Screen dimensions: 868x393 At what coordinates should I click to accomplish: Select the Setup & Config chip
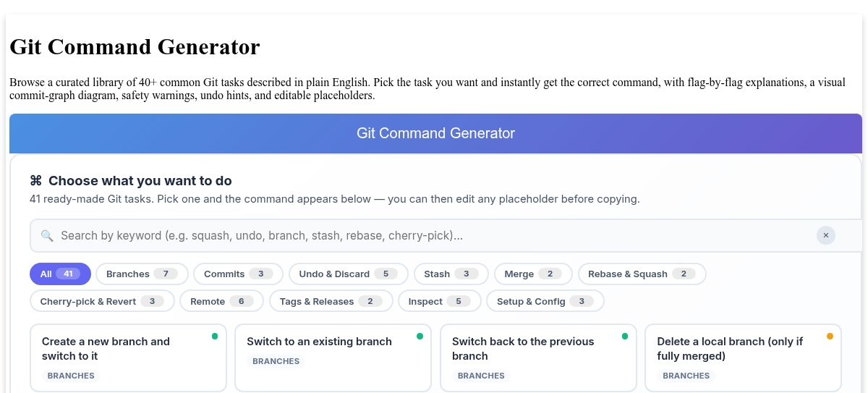pyautogui.click(x=545, y=301)
